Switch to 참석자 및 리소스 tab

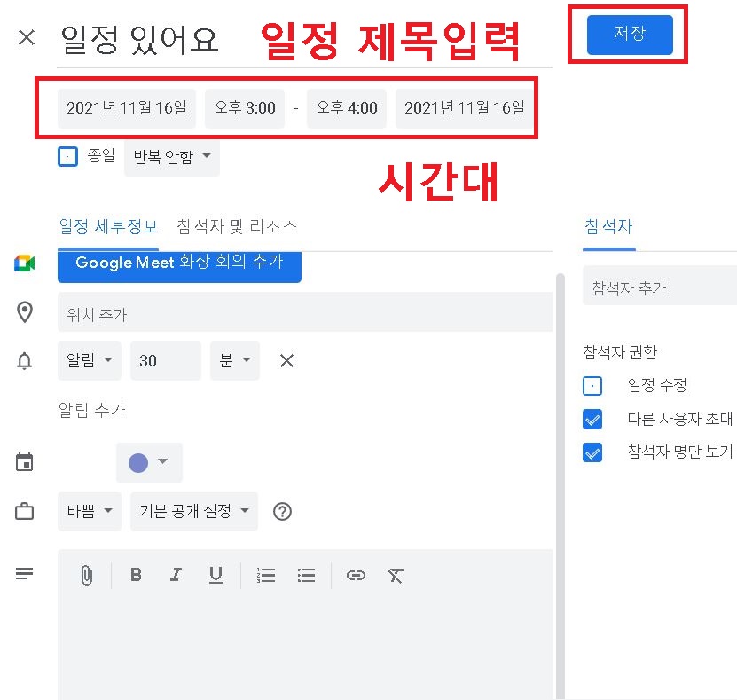coord(237,227)
